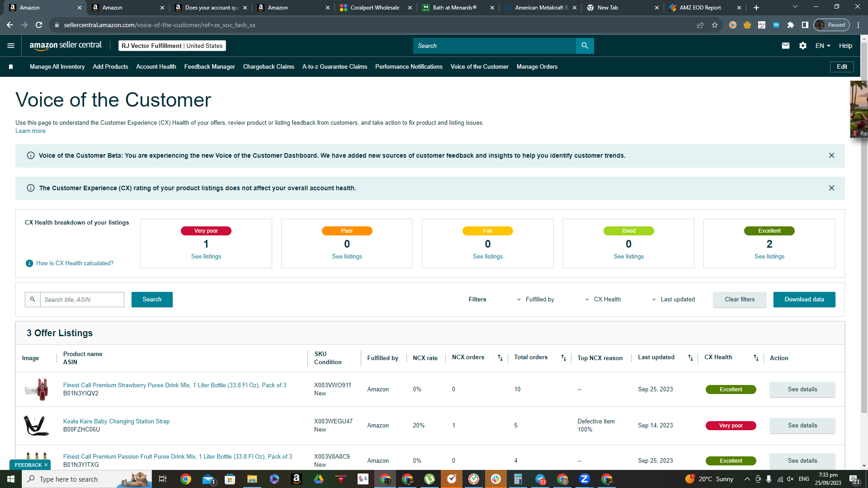Open the Google Drive taskbar icon
This screenshot has height=488, width=868.
pos(319,479)
